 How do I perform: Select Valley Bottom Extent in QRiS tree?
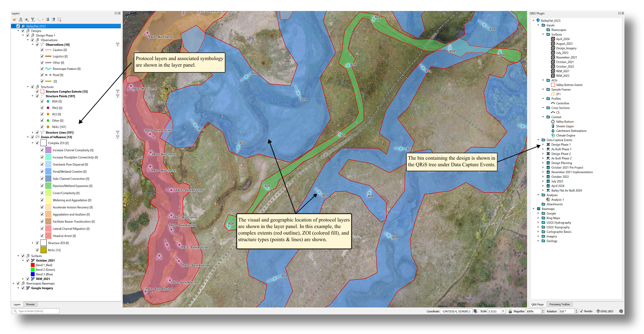569,85
